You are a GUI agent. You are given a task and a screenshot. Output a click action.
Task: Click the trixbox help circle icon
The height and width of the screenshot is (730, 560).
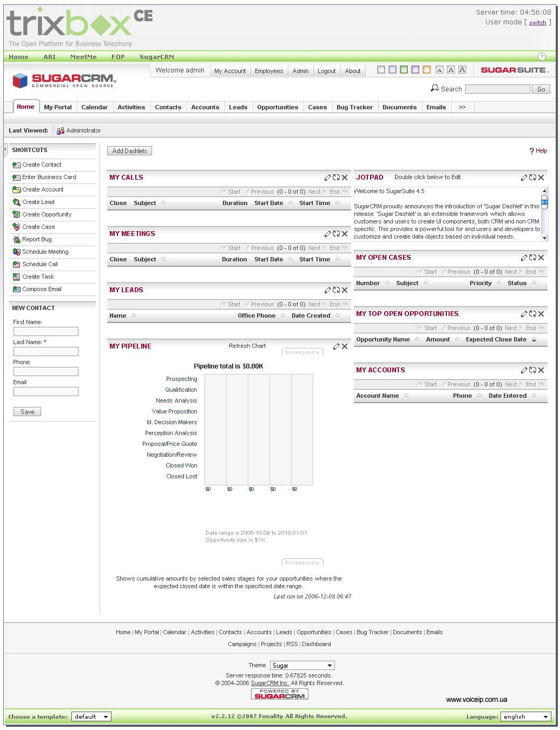(542, 57)
